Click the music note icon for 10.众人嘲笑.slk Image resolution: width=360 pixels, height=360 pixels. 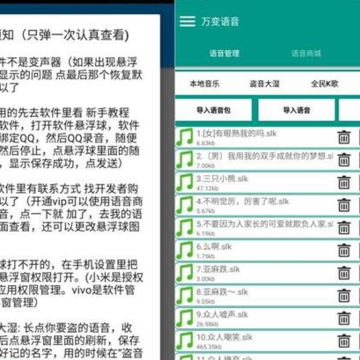tap(185, 341)
